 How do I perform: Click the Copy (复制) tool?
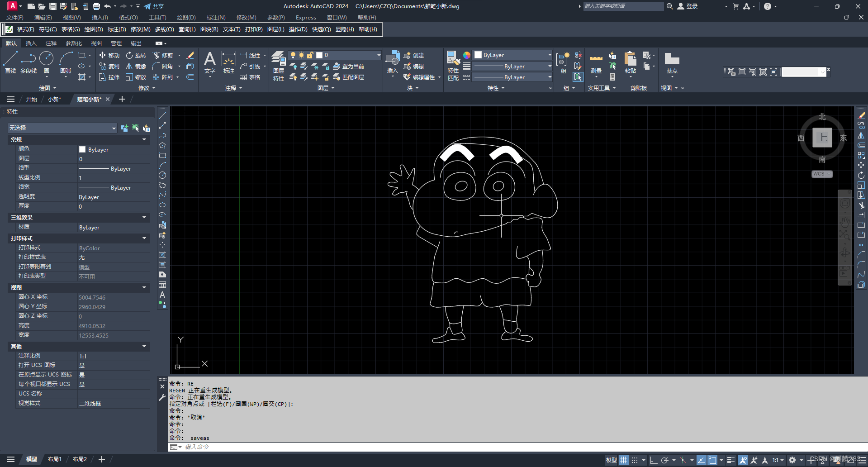coord(109,66)
